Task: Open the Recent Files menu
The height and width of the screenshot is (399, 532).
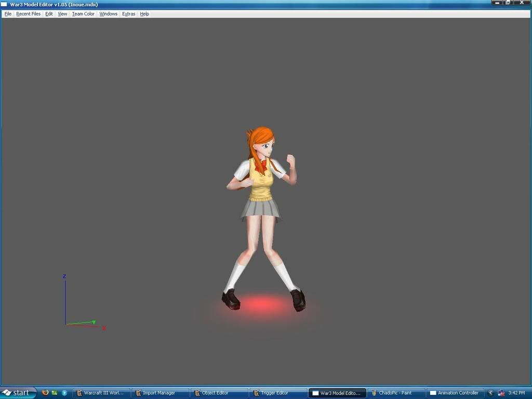Action: (x=28, y=14)
